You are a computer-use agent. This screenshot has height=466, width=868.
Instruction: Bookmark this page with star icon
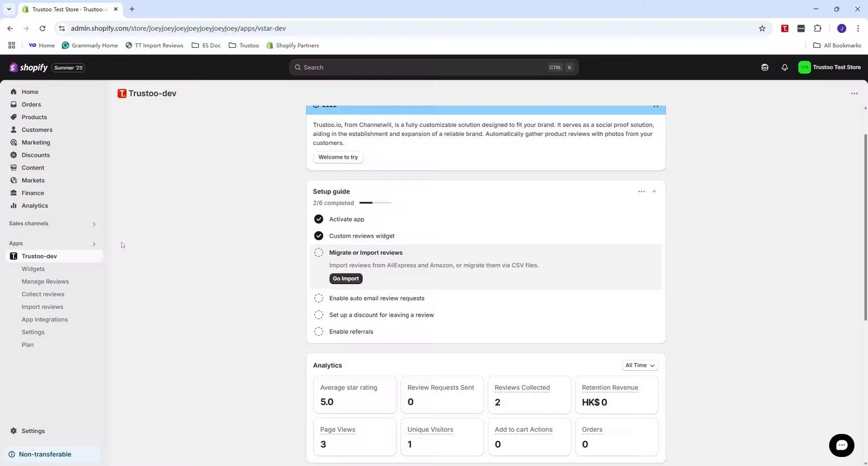tap(762, 28)
